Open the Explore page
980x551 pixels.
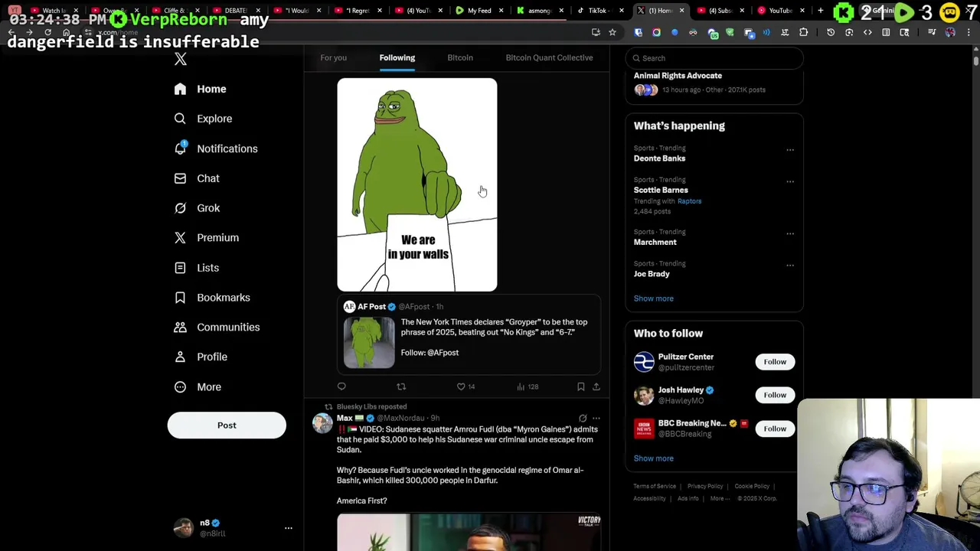pos(203,119)
